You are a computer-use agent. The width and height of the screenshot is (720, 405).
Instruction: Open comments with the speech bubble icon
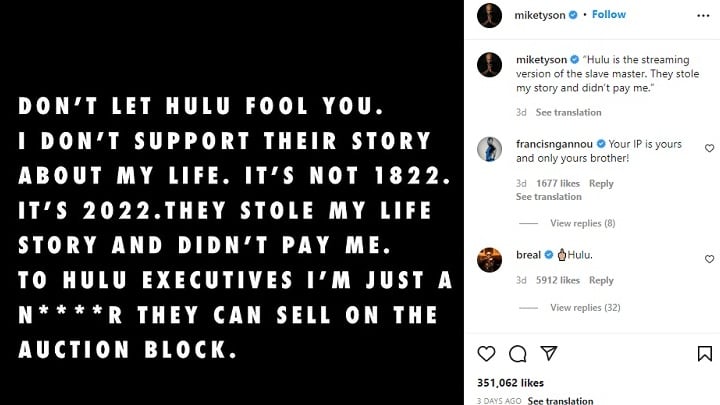[x=517, y=354]
